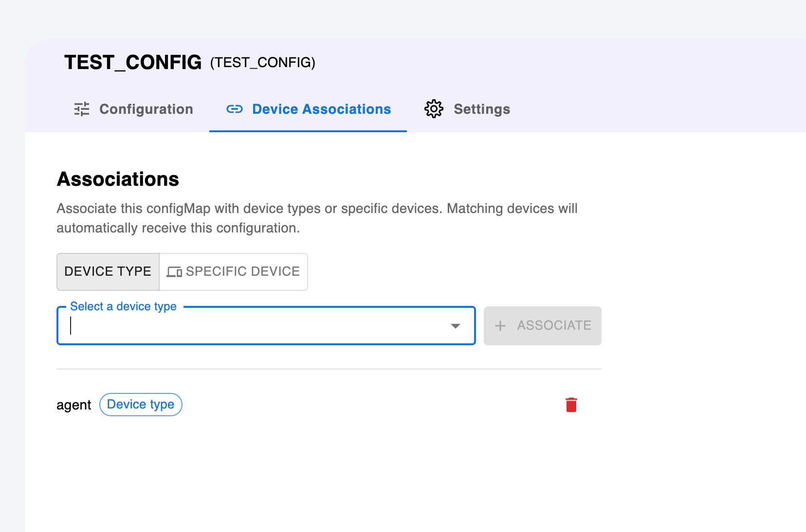Click the gear icon beside Settings
This screenshot has width=806, height=532.
coord(434,109)
